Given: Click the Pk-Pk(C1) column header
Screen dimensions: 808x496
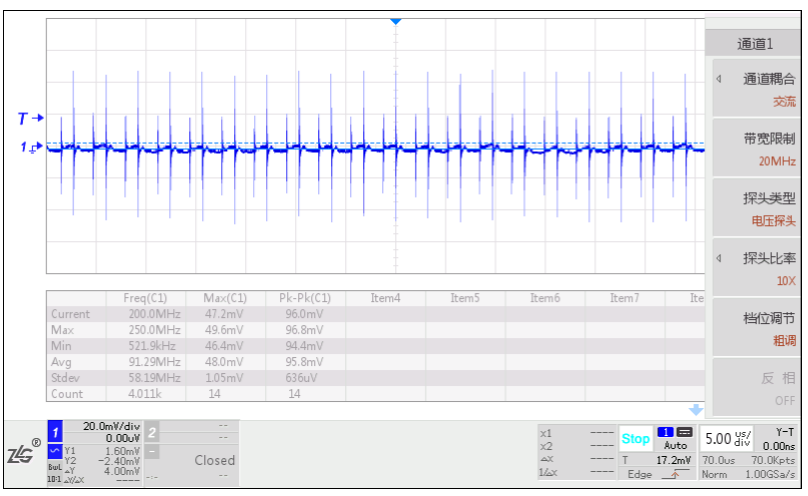Looking at the screenshot, I should 305,298.
